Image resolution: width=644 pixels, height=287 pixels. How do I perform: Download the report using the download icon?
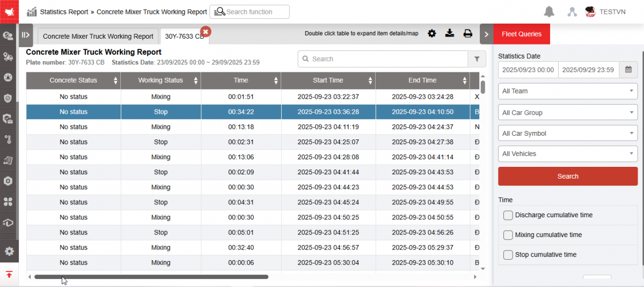click(450, 34)
